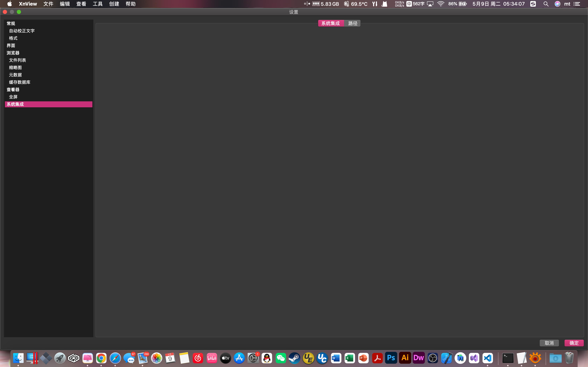The width and height of the screenshot is (588, 367).
Task: Open the 查看 menu in menu bar
Action: click(x=81, y=4)
